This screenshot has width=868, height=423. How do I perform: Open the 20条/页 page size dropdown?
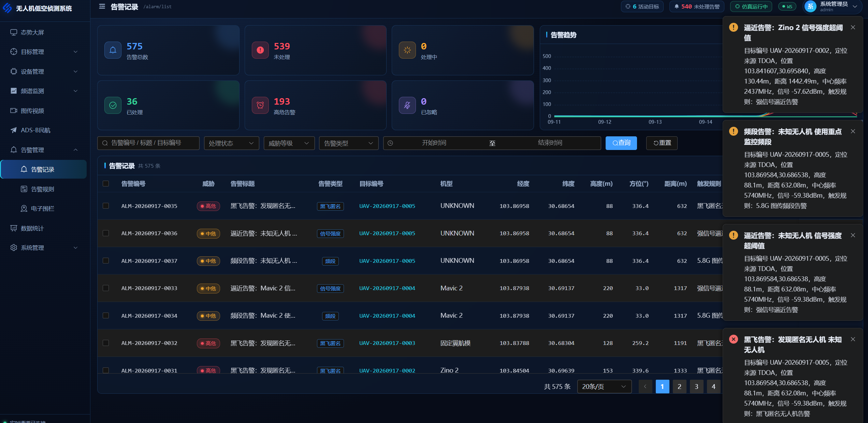pyautogui.click(x=604, y=387)
